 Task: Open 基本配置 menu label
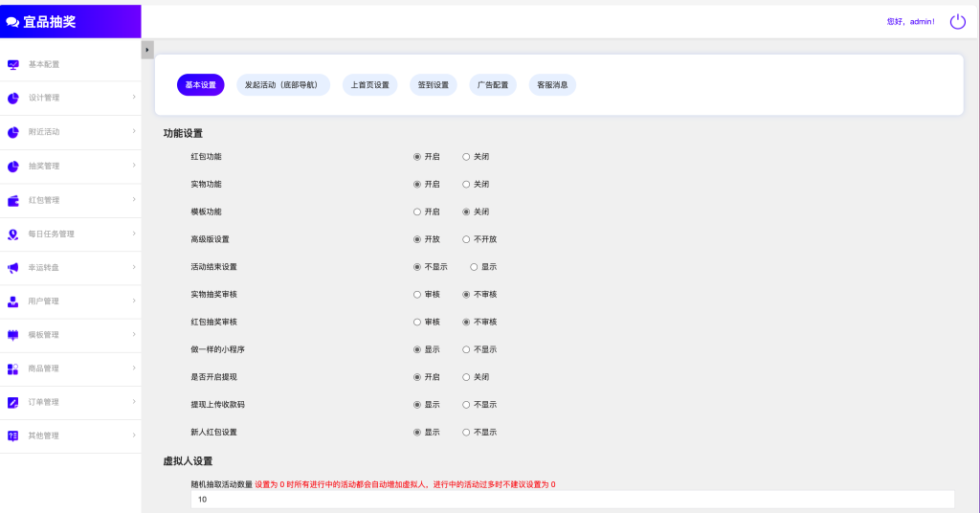[x=44, y=64]
